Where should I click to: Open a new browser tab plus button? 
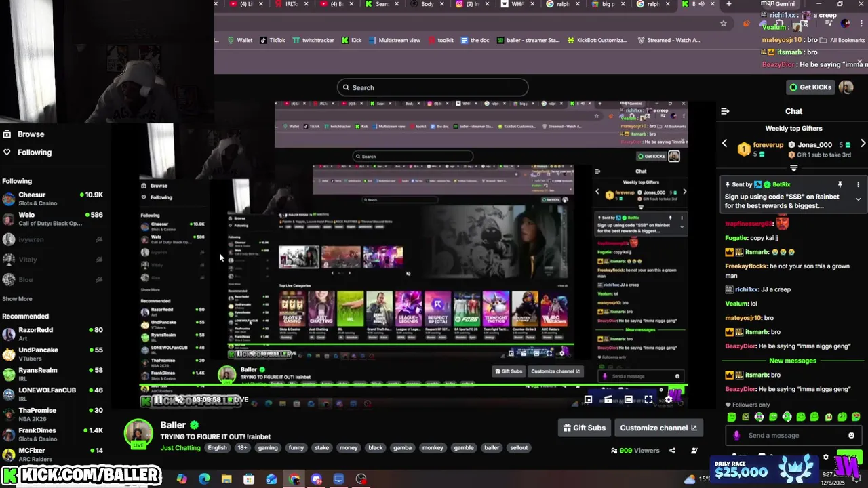pos(729,4)
